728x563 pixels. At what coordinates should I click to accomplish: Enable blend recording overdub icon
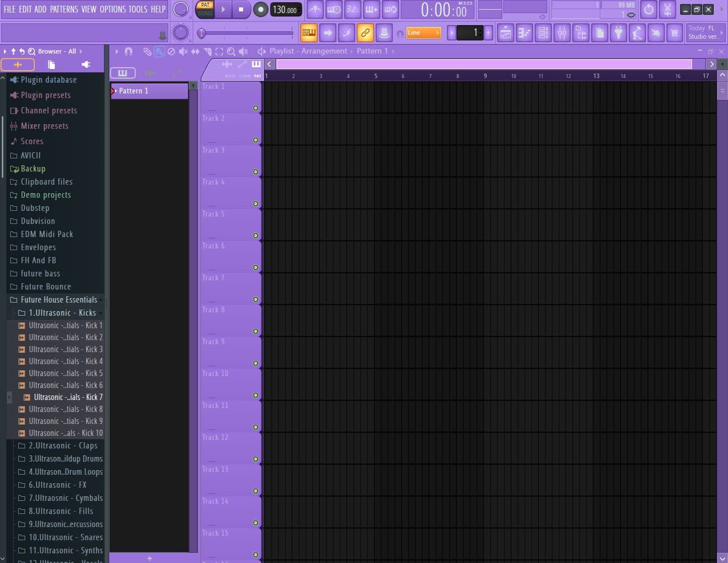[372, 9]
